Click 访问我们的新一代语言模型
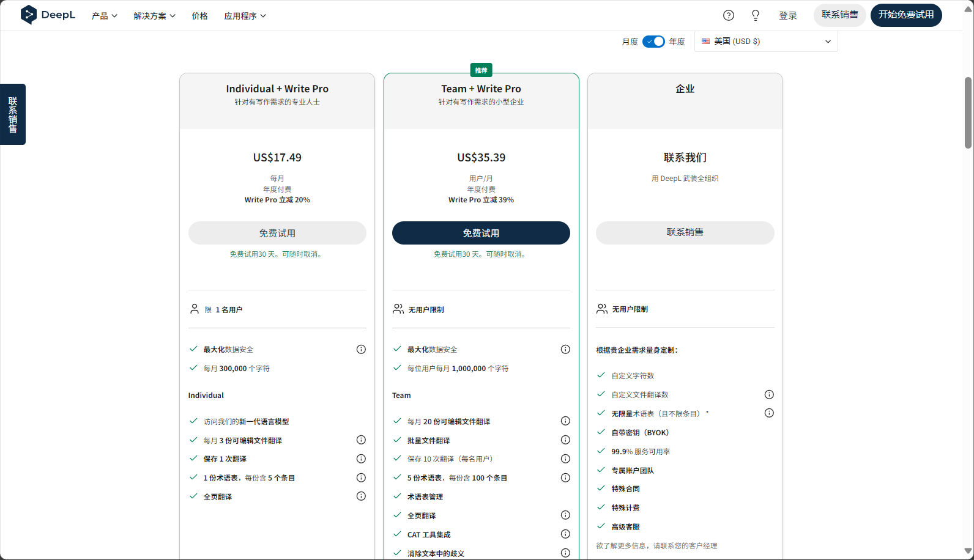 [x=246, y=422]
